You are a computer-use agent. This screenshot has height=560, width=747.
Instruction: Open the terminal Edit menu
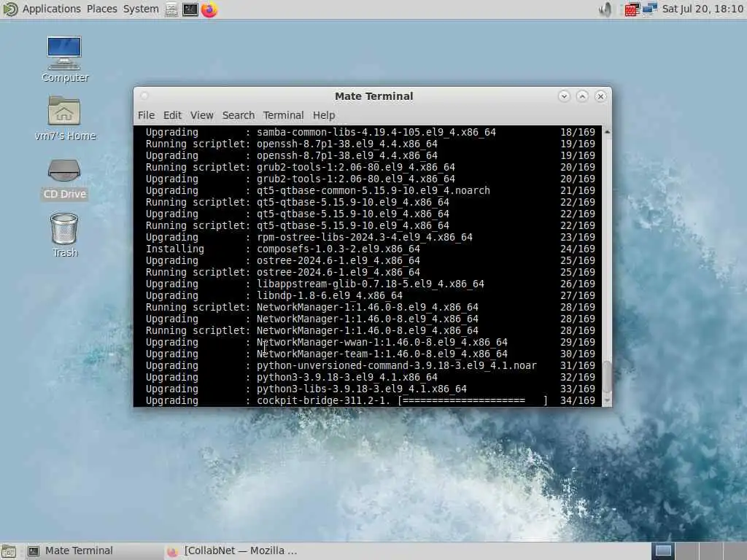point(172,115)
